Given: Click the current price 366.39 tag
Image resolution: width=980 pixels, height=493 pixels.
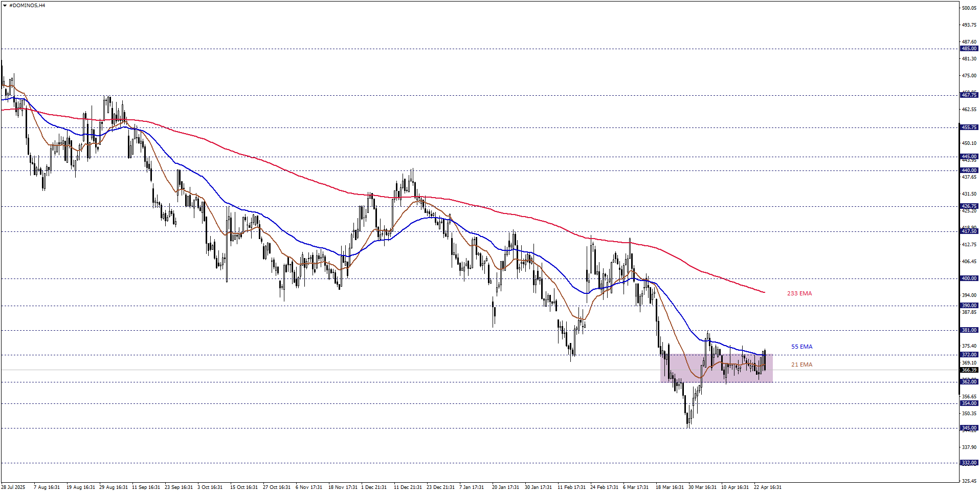Looking at the screenshot, I should point(969,370).
